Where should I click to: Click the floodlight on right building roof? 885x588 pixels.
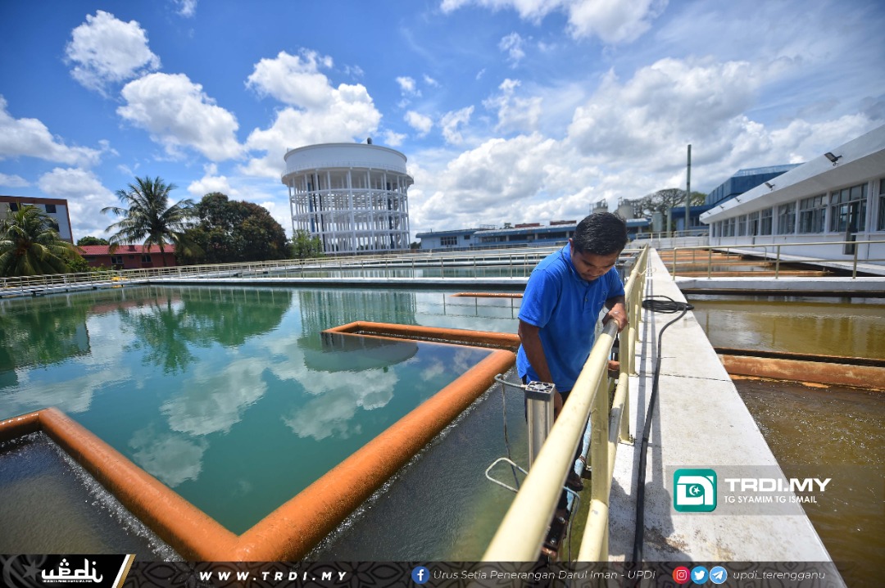[833, 157]
